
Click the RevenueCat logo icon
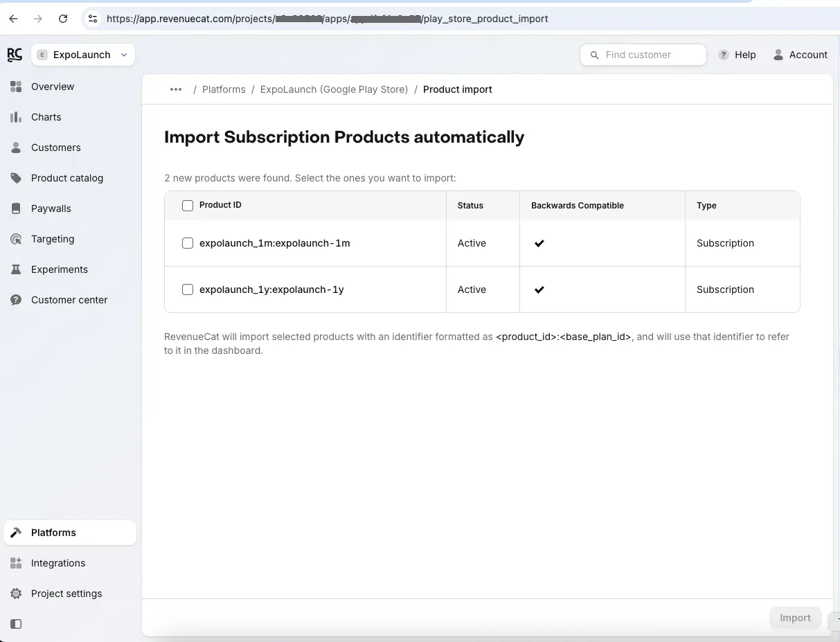pos(15,55)
